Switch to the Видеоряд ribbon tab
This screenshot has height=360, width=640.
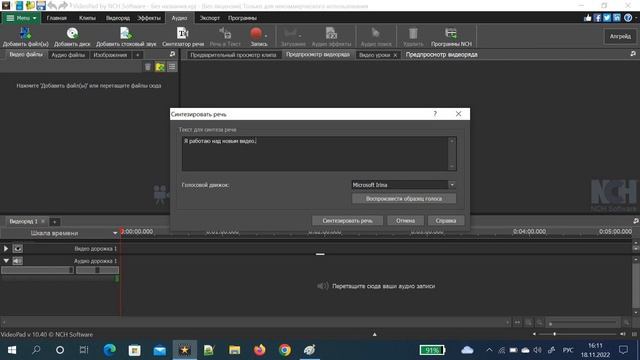(118, 18)
